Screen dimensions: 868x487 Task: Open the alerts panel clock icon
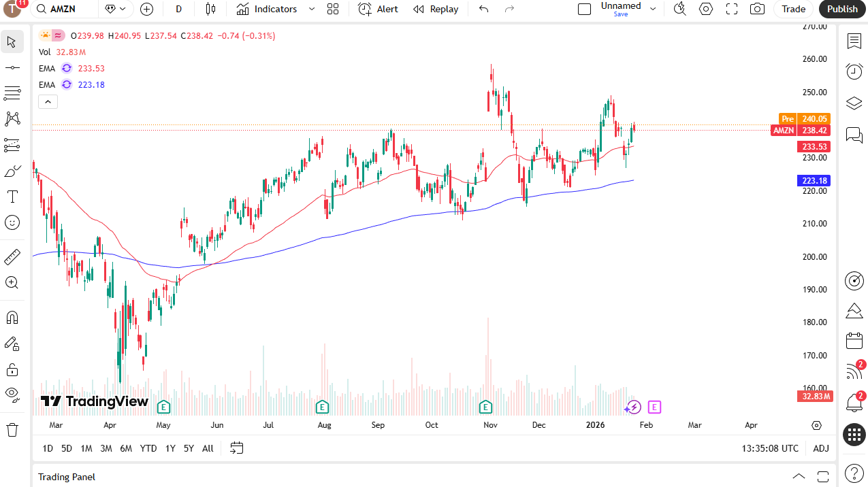point(854,71)
